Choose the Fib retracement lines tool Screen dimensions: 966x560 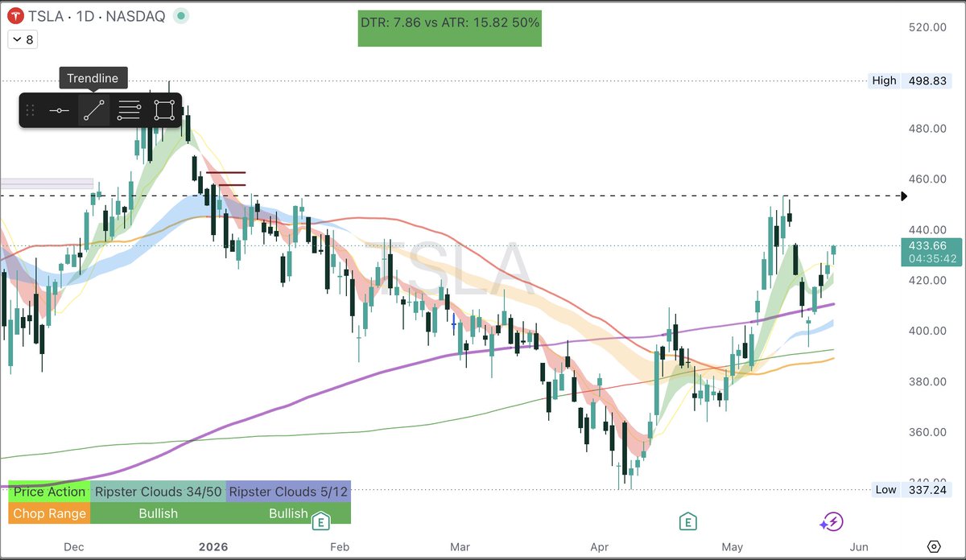[129, 110]
